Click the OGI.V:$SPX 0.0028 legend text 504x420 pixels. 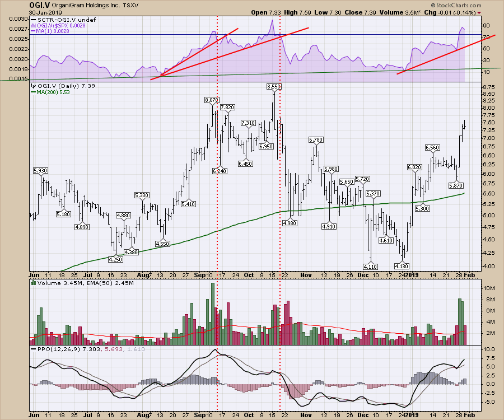61,25
